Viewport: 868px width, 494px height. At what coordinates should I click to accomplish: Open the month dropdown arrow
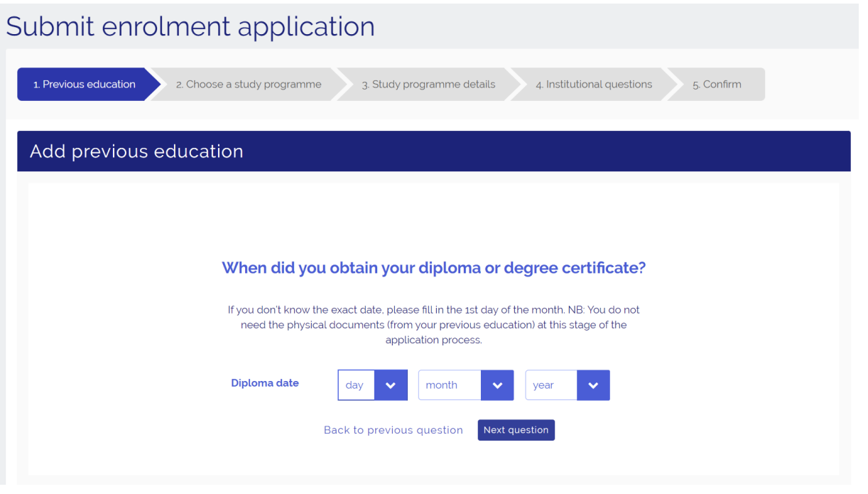pos(497,385)
